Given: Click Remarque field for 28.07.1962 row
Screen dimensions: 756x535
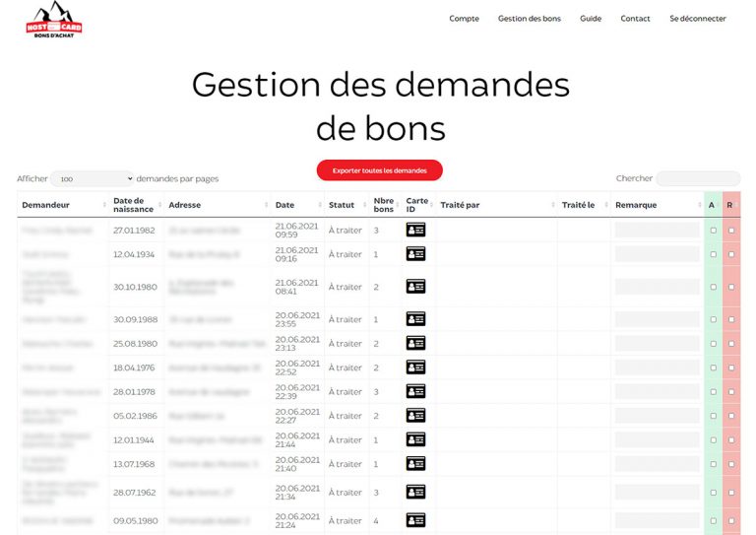Looking at the screenshot, I should click(x=657, y=492).
